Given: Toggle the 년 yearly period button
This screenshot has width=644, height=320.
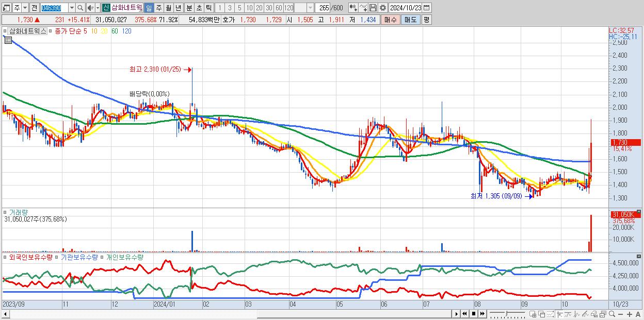Looking at the screenshot, I should point(178,8).
